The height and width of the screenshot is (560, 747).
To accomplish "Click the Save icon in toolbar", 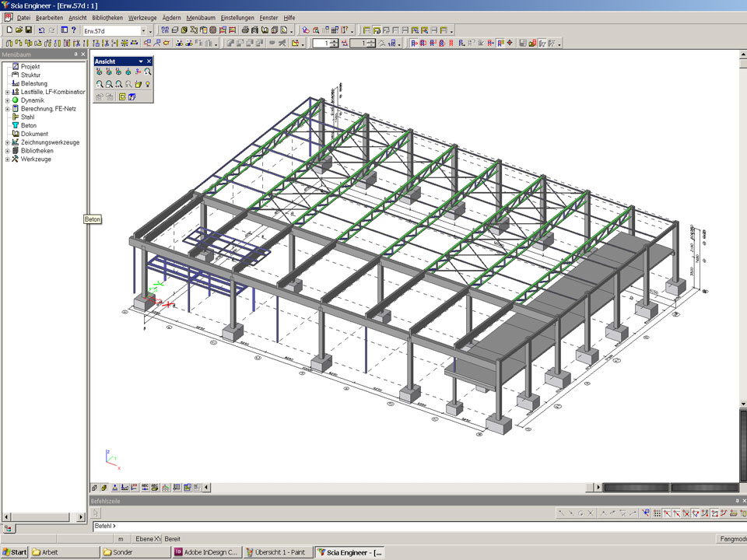I will coord(29,30).
